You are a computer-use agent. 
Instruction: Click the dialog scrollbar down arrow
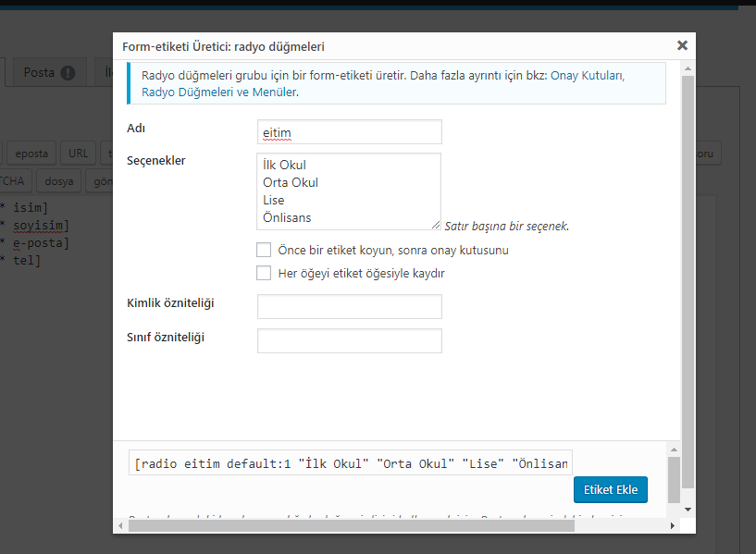coord(688,510)
